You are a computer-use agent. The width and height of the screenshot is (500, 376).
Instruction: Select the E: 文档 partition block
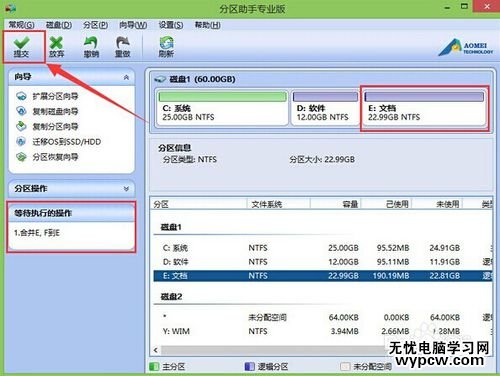click(x=424, y=108)
